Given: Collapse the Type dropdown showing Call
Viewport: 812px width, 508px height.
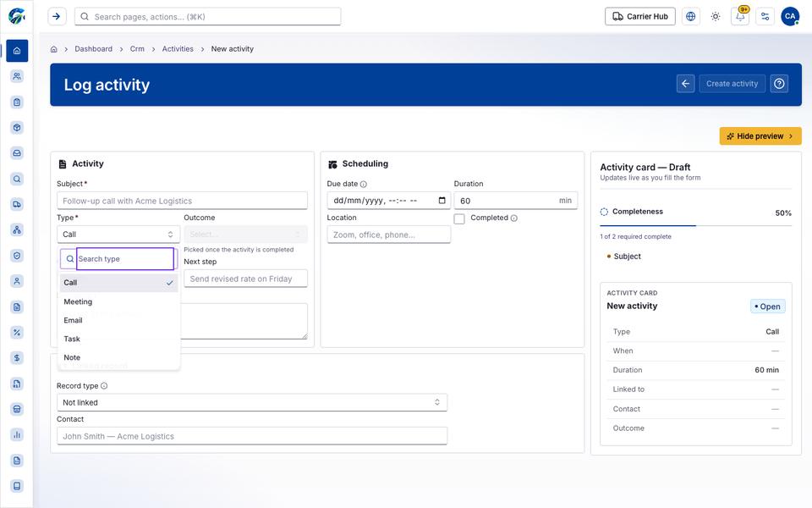Looking at the screenshot, I should [118, 235].
